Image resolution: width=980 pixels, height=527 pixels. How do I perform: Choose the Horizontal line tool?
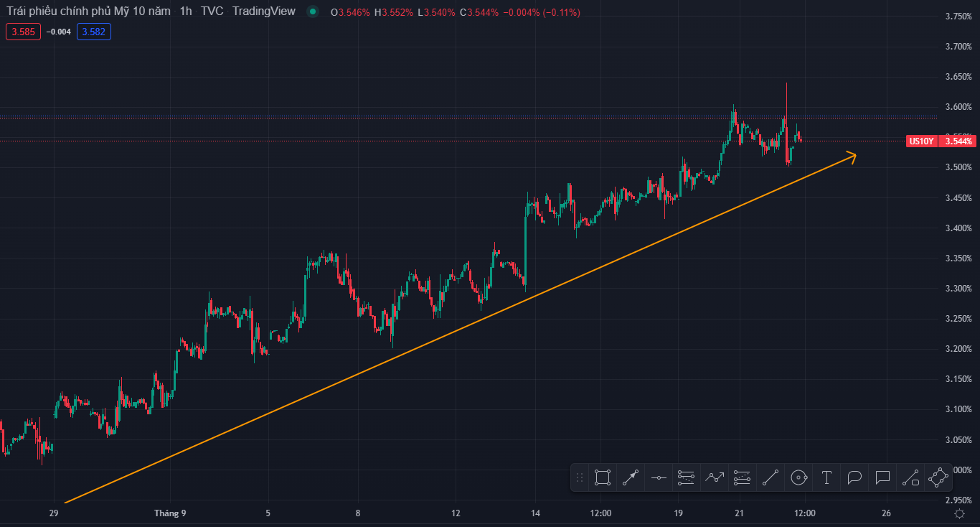[659, 477]
